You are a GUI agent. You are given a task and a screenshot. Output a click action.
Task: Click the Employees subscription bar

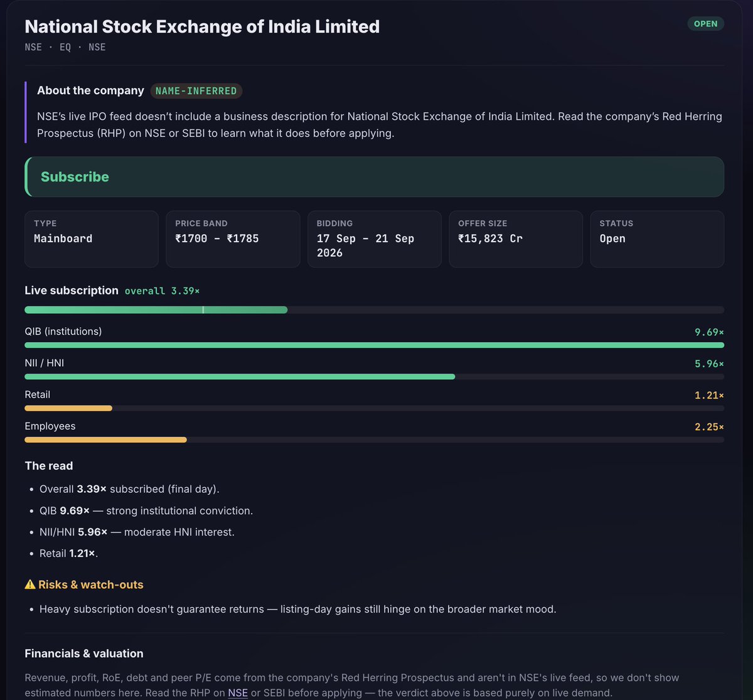tap(374, 439)
